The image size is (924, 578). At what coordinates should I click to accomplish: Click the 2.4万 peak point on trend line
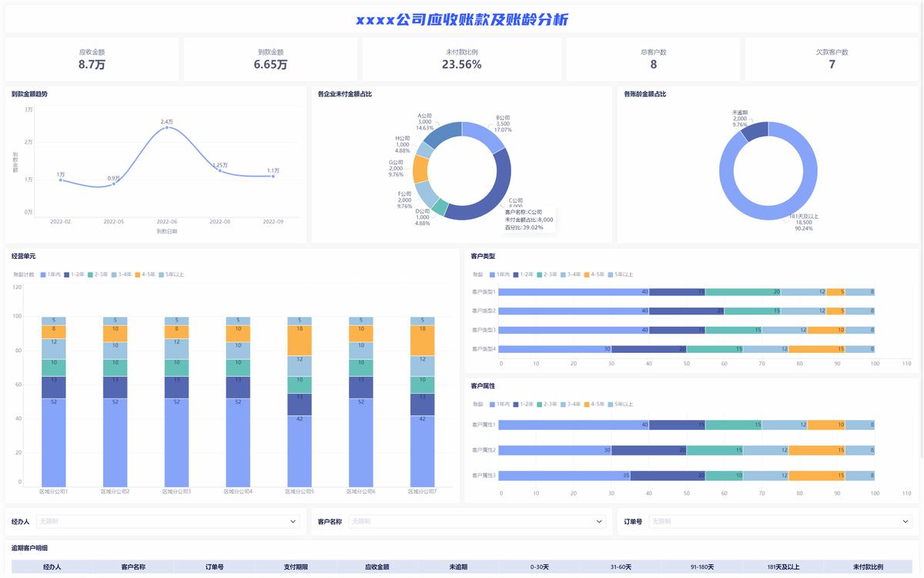167,128
